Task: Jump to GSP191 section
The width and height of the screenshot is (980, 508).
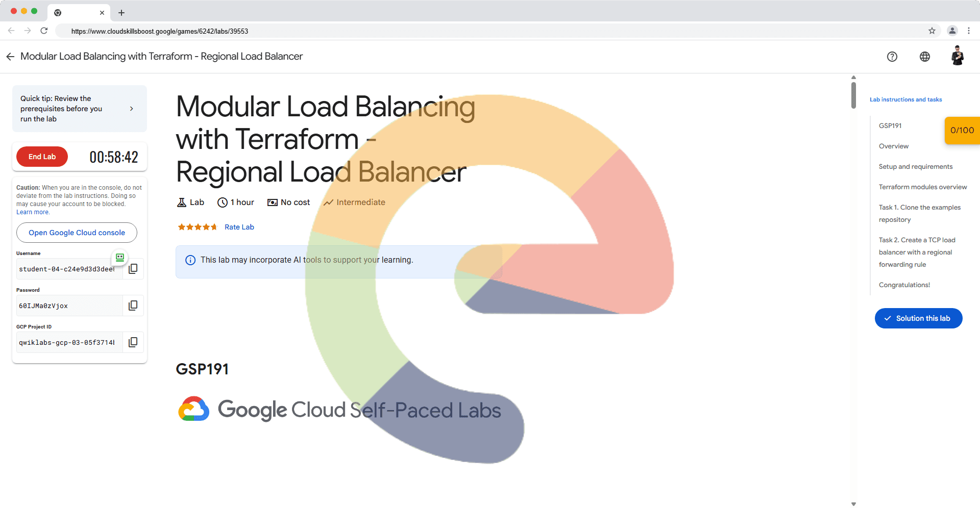Action: pos(890,125)
